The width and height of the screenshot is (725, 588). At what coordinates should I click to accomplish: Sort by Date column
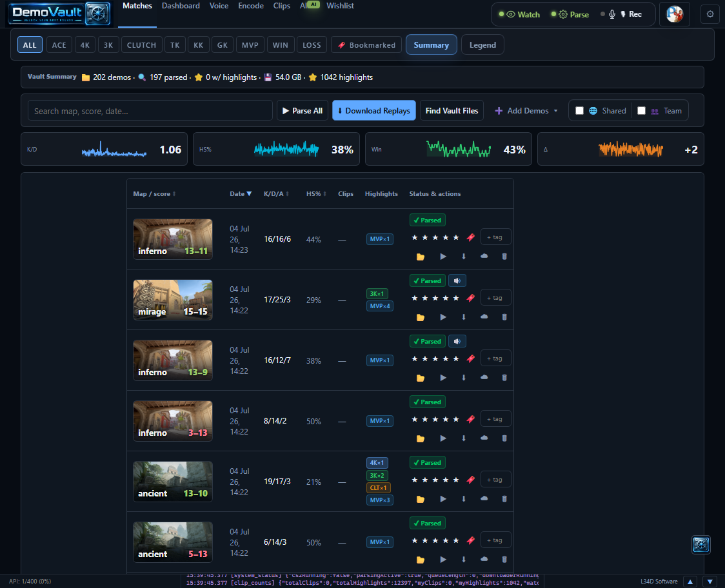241,193
